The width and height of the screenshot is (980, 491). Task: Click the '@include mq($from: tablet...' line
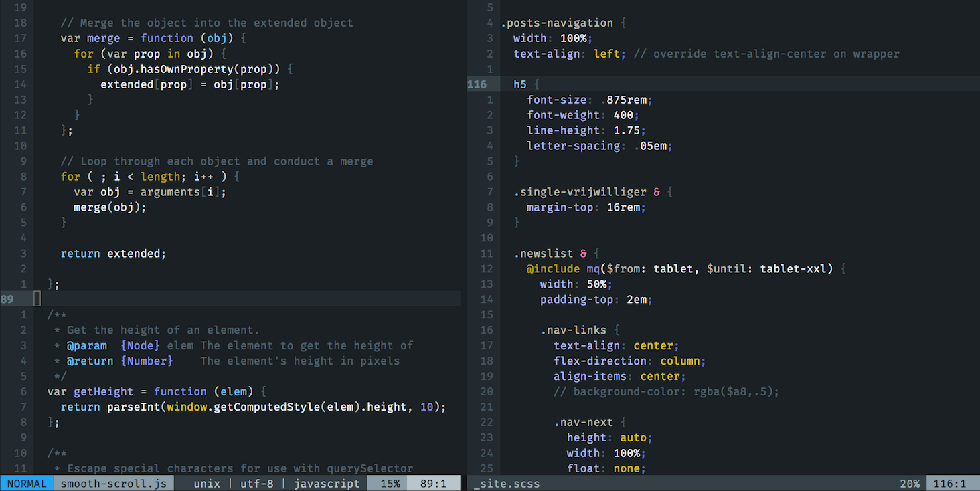click(687, 269)
